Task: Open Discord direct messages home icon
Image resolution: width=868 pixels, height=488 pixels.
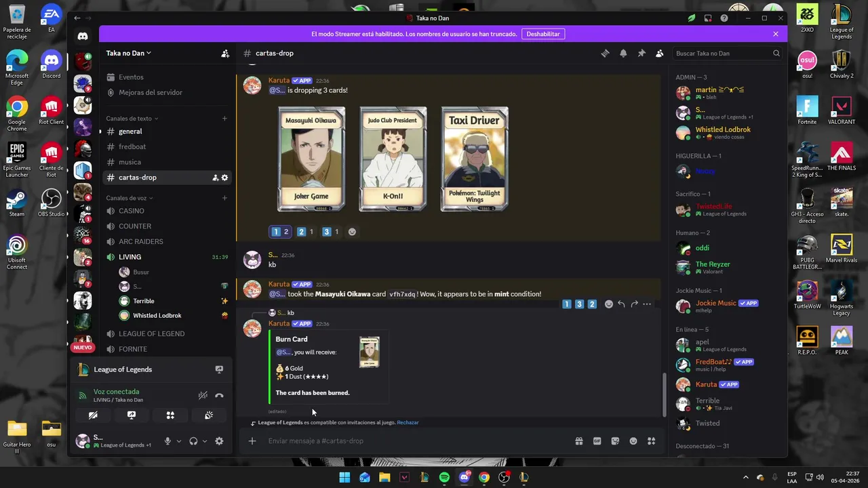Action: coord(83,36)
